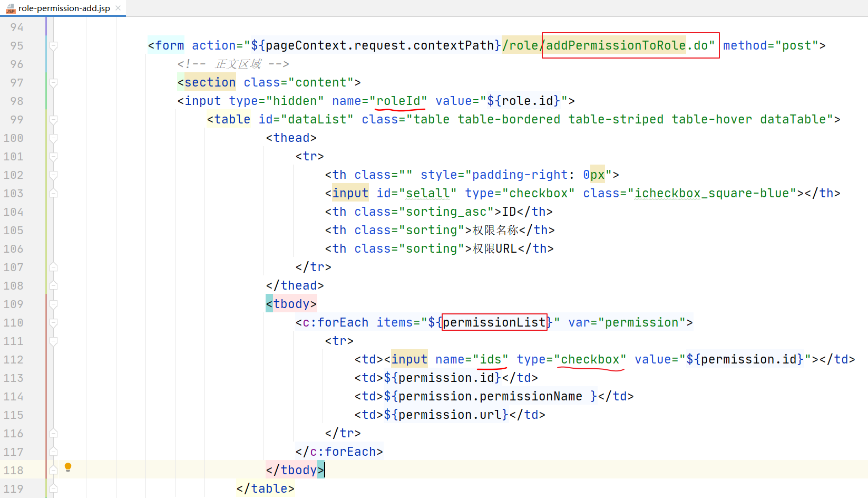Click the icheckbox_square-blue class value
Viewport: 868px width, 498px height.
[x=711, y=194]
